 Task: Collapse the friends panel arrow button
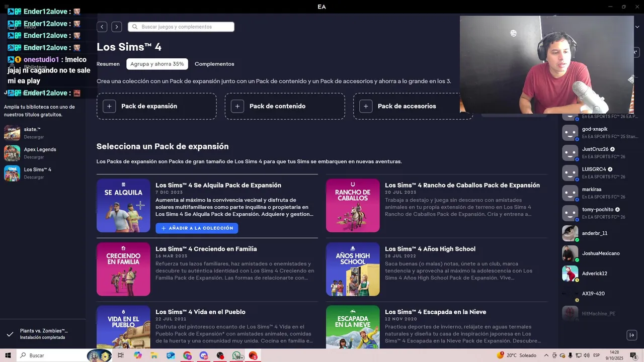pyautogui.click(x=632, y=335)
